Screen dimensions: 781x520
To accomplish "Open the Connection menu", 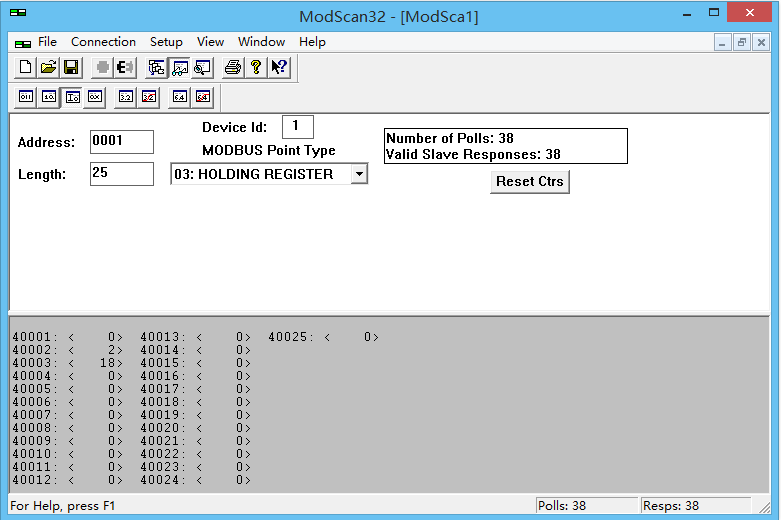I will click(x=103, y=42).
